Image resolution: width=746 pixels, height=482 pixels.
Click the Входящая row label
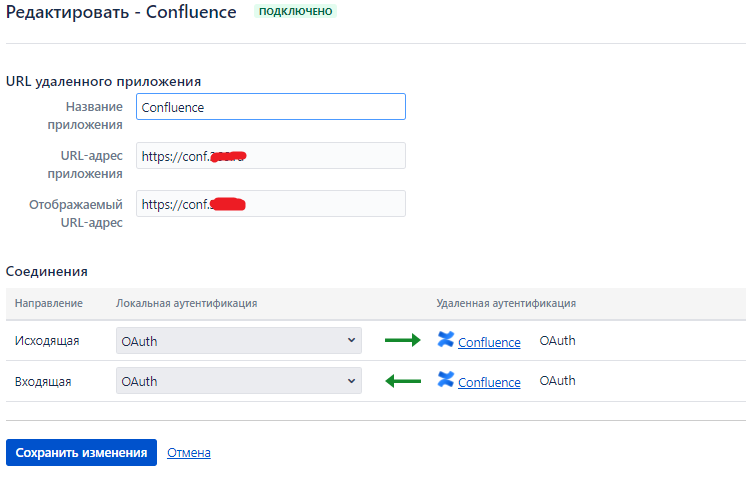tap(43, 382)
